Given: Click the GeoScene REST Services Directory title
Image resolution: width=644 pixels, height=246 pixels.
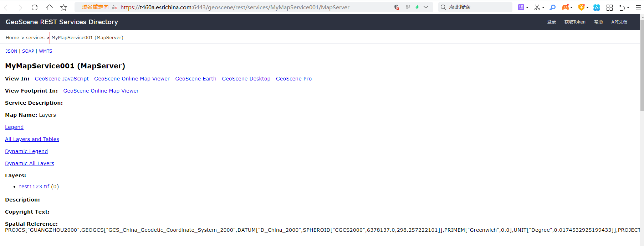Looking at the screenshot, I should [x=62, y=22].
